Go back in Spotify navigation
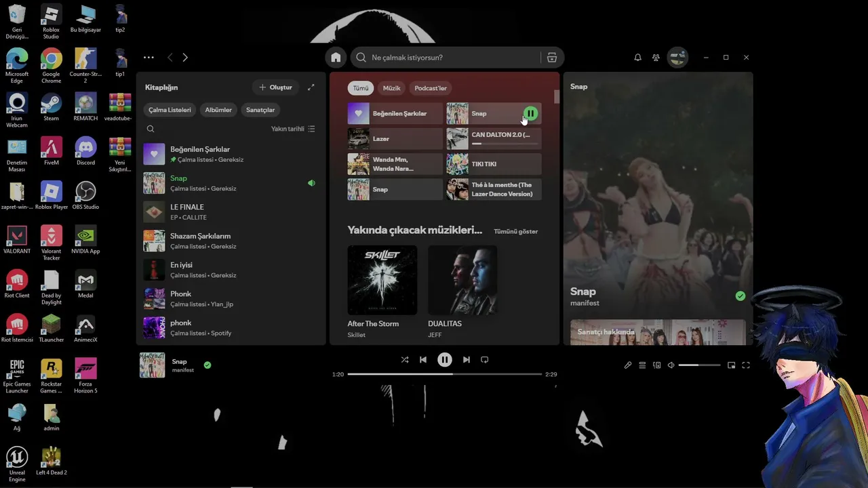Screen dimensions: 868x488 click(x=170, y=58)
